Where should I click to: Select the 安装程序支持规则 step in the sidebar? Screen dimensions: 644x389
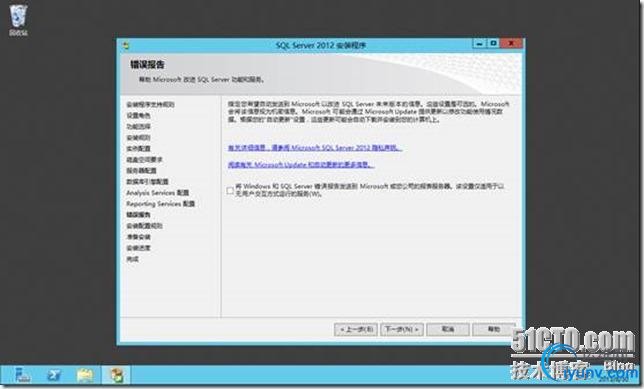point(150,104)
